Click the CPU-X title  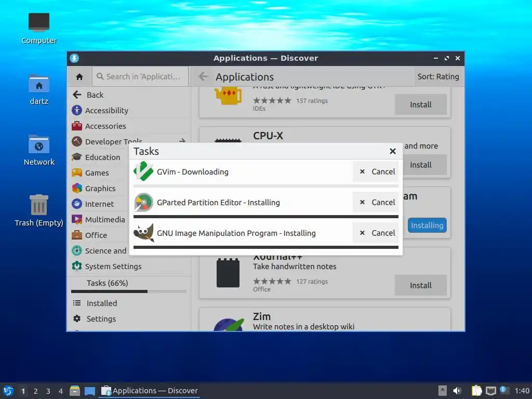[268, 136]
